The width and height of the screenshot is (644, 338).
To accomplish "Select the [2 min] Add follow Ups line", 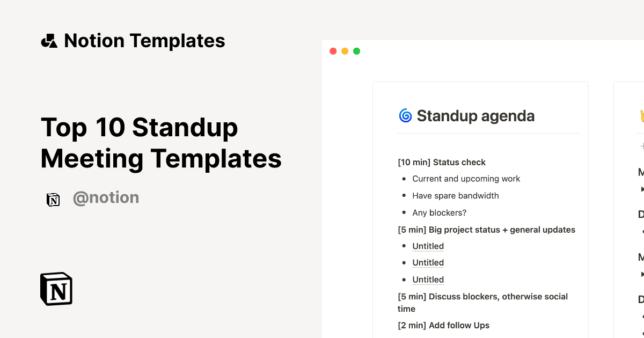I will 443,325.
